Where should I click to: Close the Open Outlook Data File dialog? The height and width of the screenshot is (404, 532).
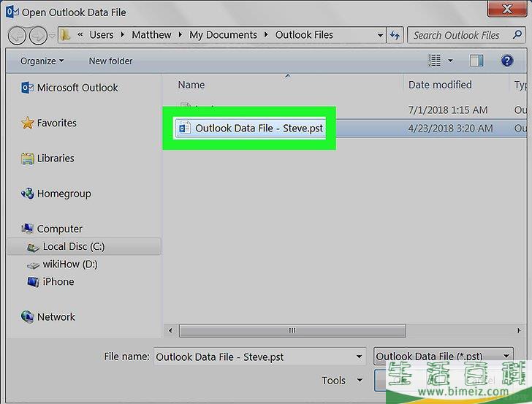click(507, 9)
